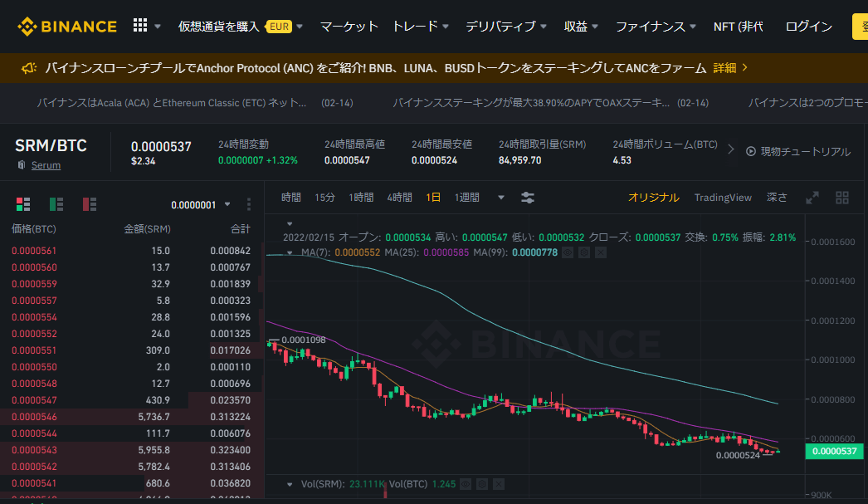The height and width of the screenshot is (504, 868).
Task: Open price precision 0.0000001 dropdown
Action: 200,205
